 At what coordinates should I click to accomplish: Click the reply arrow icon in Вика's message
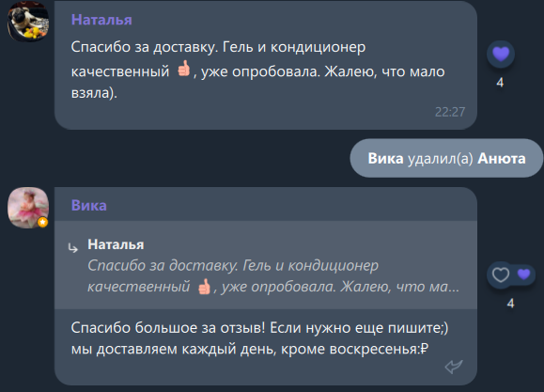tap(454, 367)
